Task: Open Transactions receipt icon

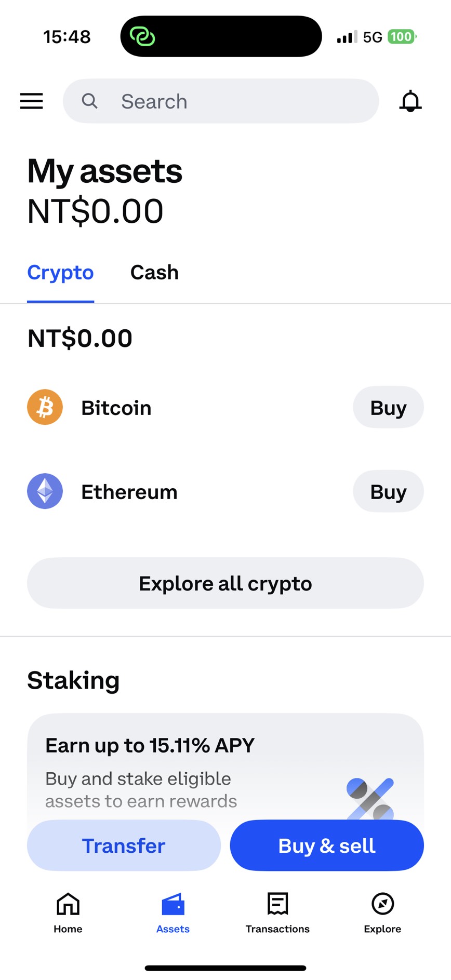Action: pyautogui.click(x=277, y=904)
